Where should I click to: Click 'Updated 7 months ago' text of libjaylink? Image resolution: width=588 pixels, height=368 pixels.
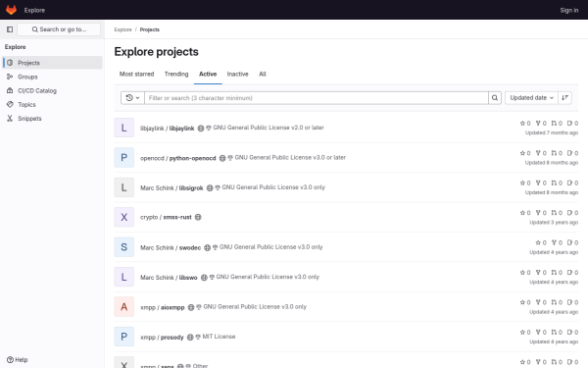pos(552,132)
